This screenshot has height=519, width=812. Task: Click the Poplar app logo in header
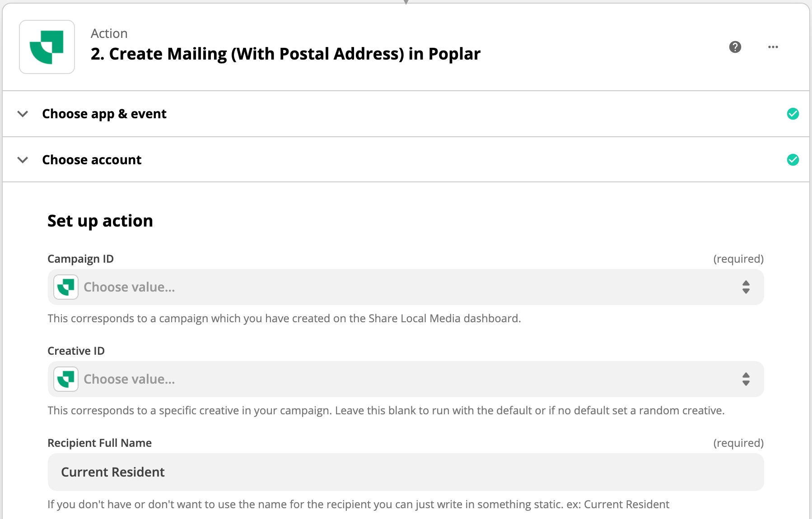pyautogui.click(x=47, y=47)
